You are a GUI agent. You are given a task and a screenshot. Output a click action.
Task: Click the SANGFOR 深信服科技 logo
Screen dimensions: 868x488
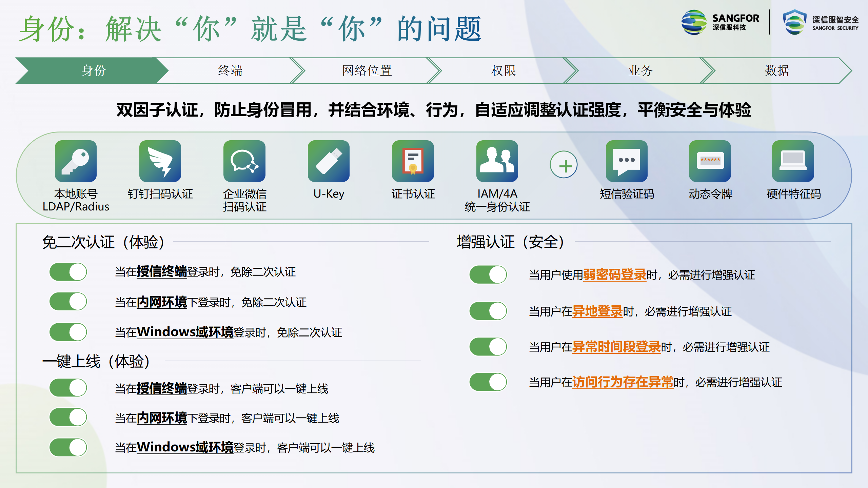click(x=720, y=22)
